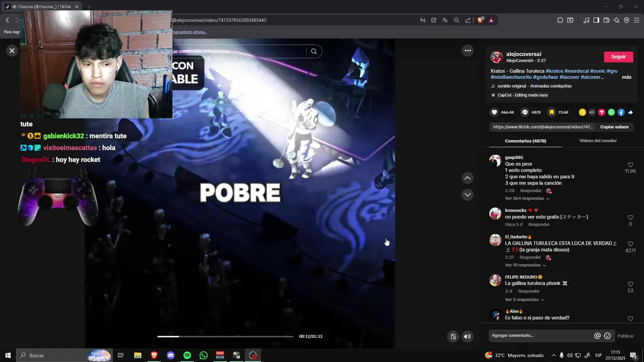Toggle the browser sidebar panel icon
Viewport: 644px width, 362px height.
point(596,20)
